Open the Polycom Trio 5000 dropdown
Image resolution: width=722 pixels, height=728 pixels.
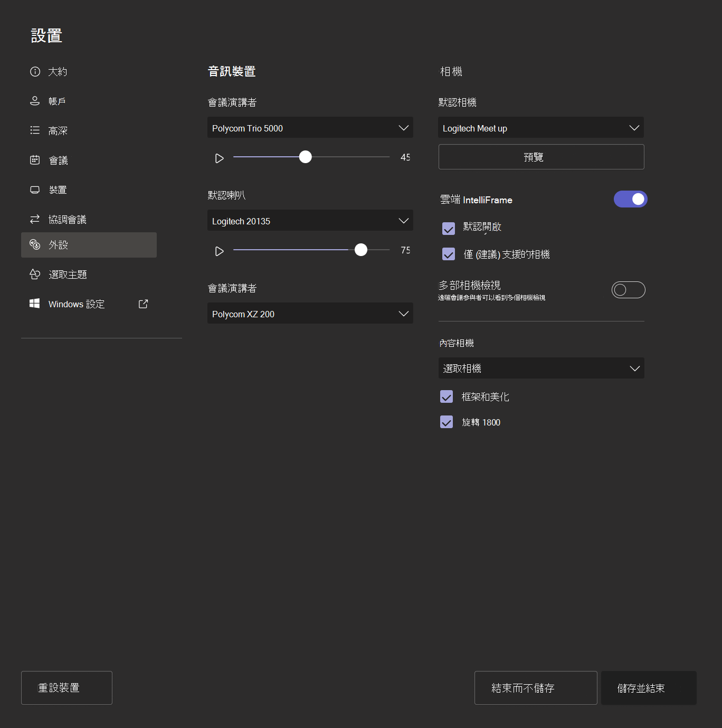coord(310,127)
